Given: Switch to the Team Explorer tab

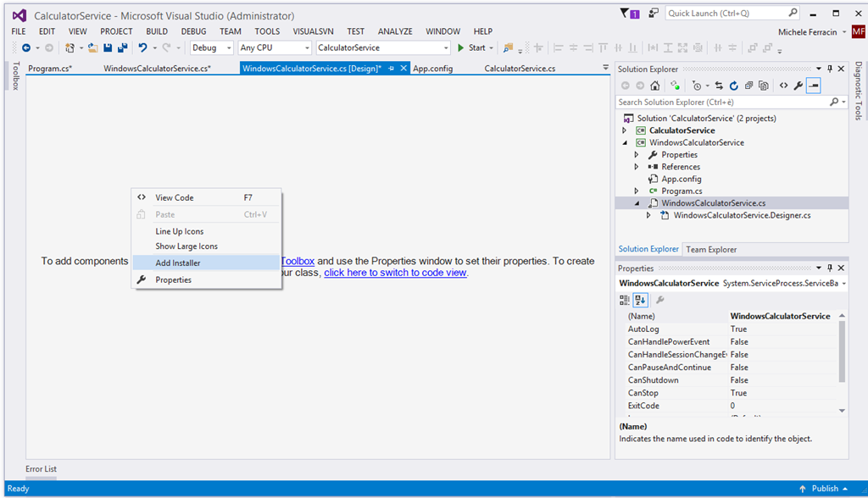Looking at the screenshot, I should coord(710,249).
